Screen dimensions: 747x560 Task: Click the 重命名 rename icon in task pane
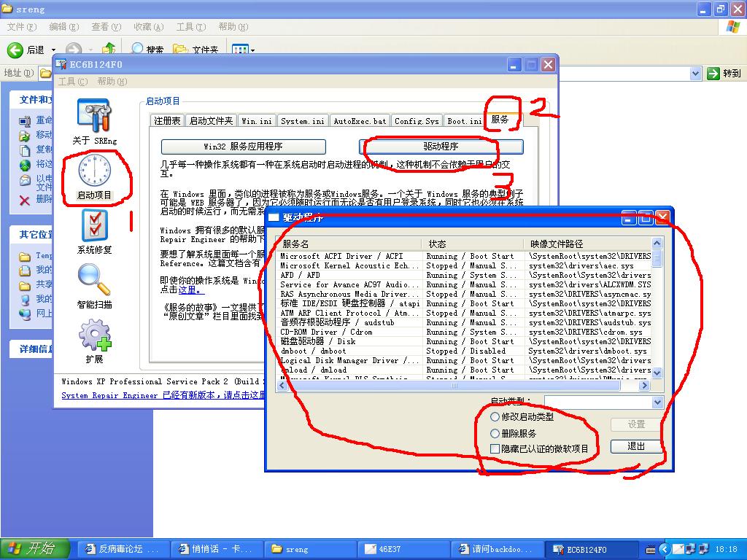25,121
